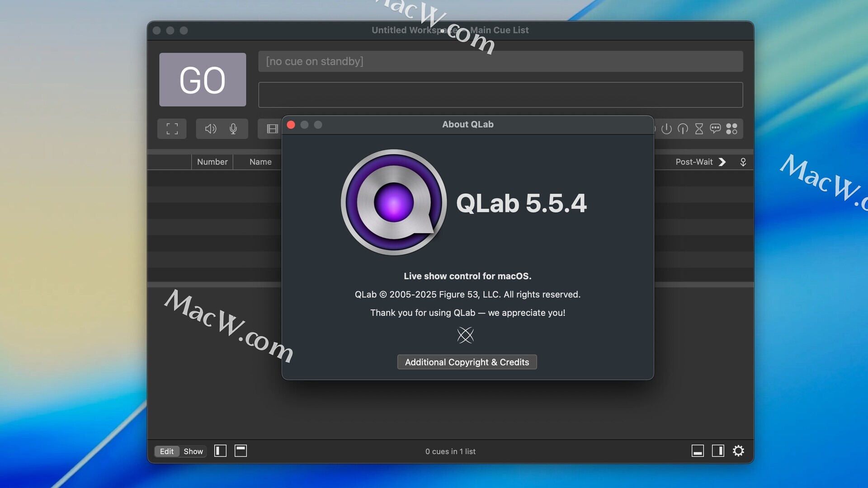Click the Name column header

pyautogui.click(x=260, y=162)
